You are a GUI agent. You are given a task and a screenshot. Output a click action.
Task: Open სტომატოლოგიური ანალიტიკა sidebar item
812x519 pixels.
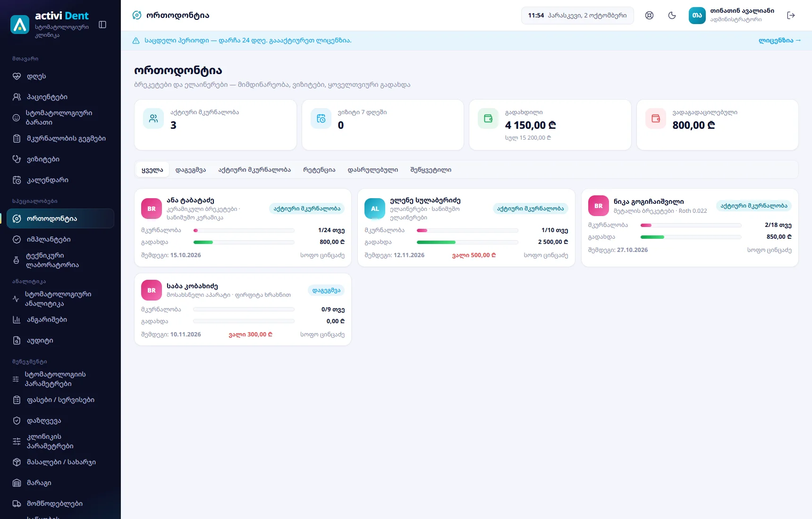[60, 299]
